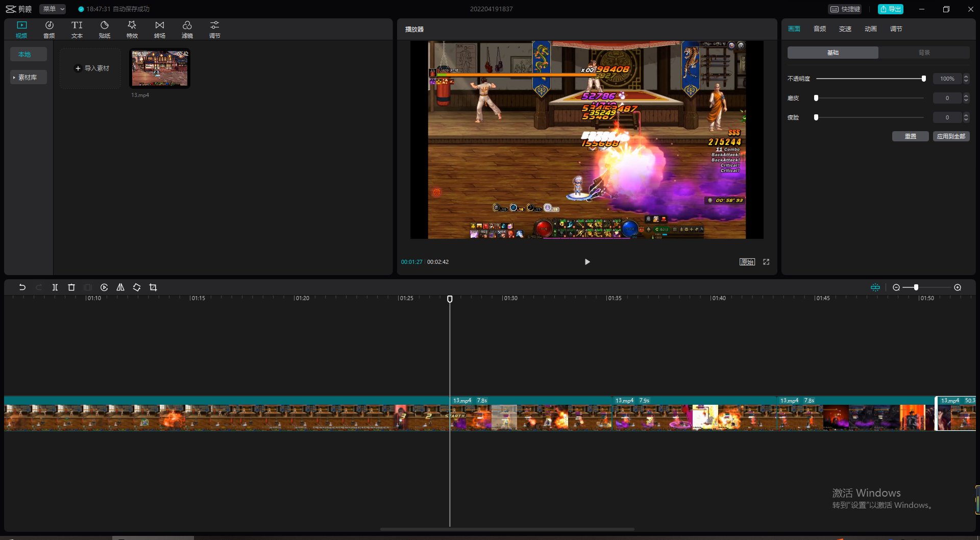The image size is (980, 540).
Task: Click the undo arrow in timeline toolbar
Action: click(x=22, y=287)
